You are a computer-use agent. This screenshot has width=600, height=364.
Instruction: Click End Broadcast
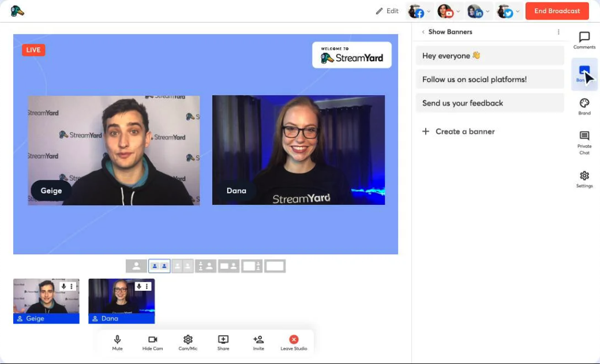[x=557, y=10]
